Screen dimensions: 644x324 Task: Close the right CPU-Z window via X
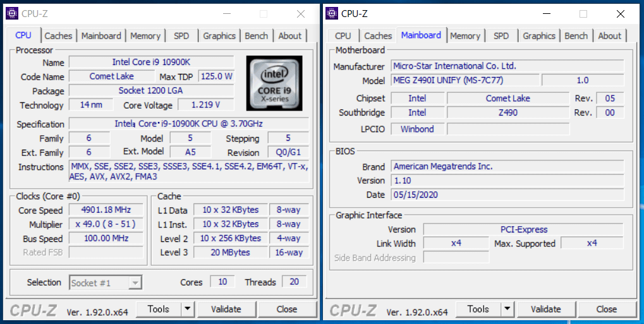[621, 14]
